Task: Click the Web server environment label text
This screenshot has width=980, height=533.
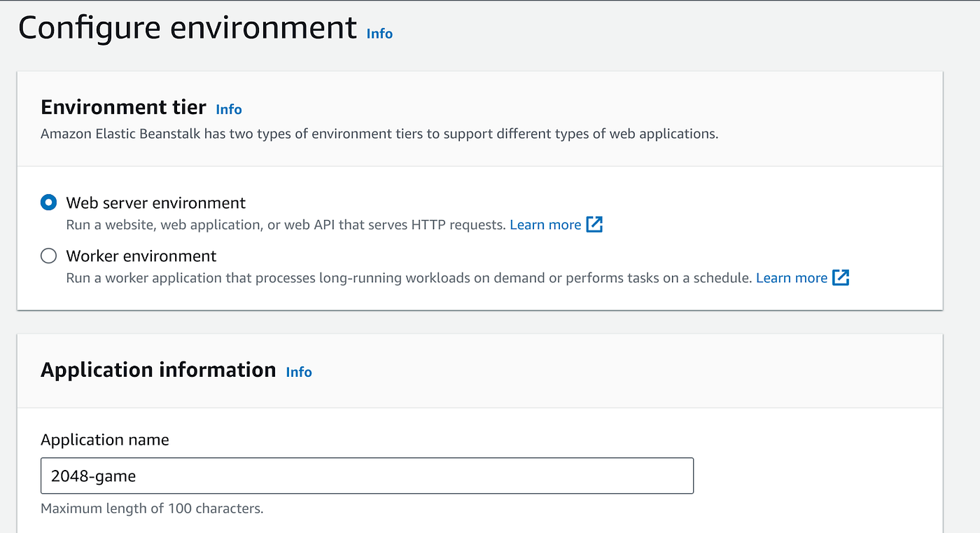Action: (x=156, y=203)
